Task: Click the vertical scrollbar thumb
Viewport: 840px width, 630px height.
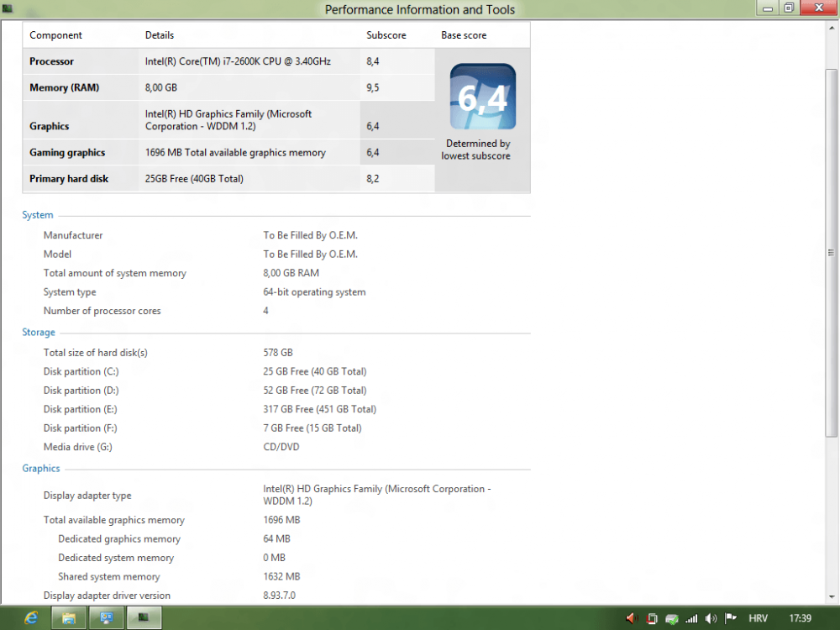Action: click(x=832, y=252)
